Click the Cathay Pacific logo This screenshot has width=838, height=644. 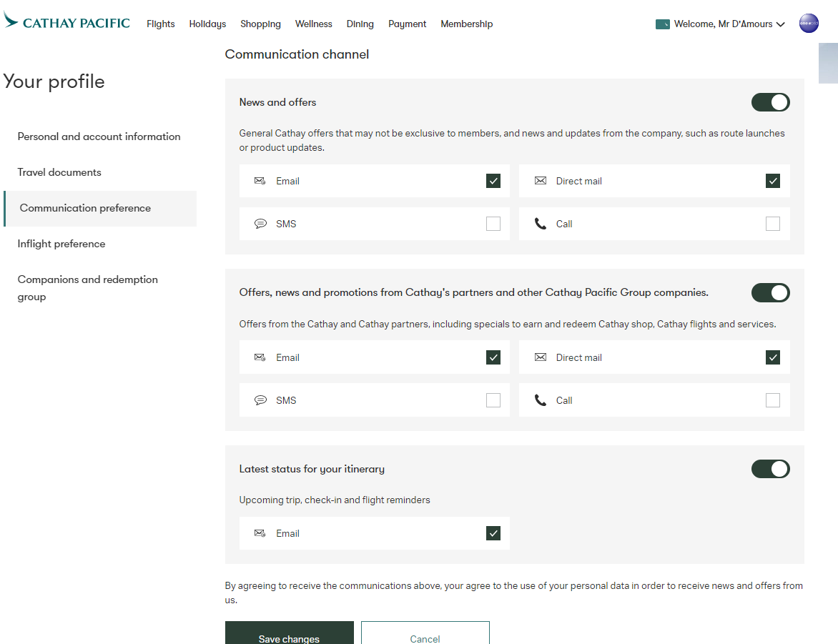pyautogui.click(x=66, y=21)
